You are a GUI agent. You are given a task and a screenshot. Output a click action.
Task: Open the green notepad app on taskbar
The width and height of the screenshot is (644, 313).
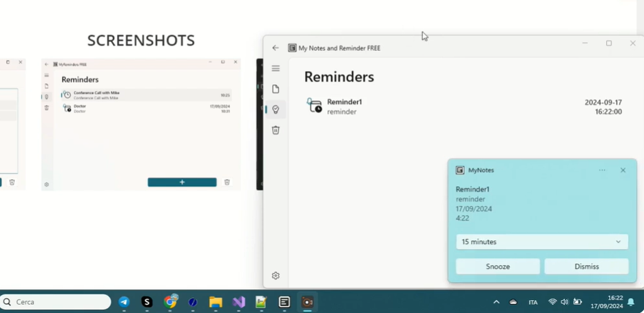pos(261,302)
